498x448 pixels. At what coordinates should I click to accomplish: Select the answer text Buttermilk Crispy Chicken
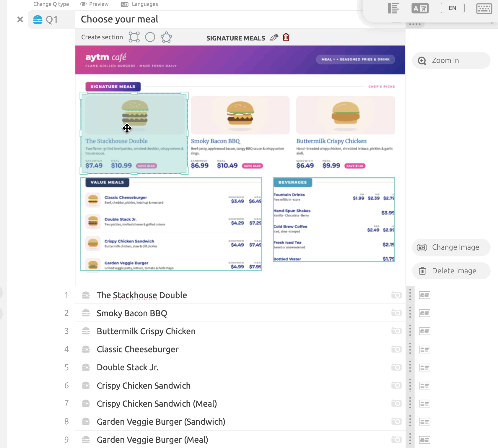coord(146,331)
